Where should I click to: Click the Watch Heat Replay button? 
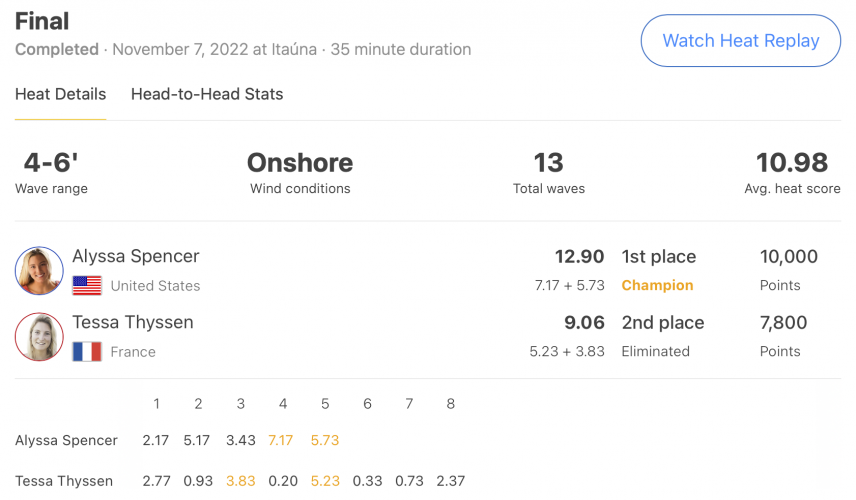click(740, 41)
